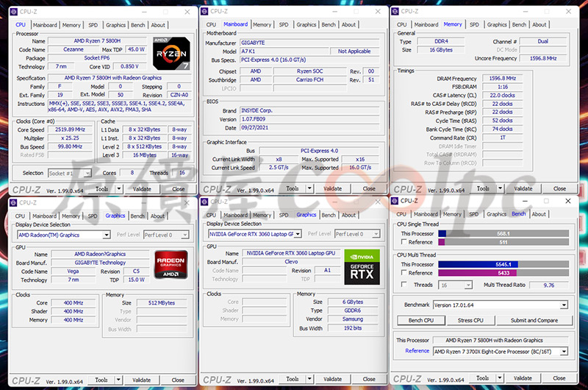
Task: Click the Ryzen 7 logo in CPU window
Action: click(171, 54)
